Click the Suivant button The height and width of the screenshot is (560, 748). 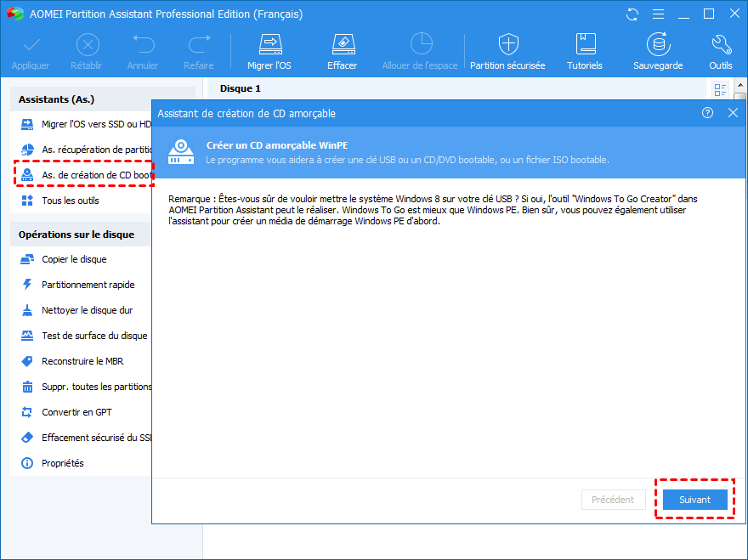694,500
